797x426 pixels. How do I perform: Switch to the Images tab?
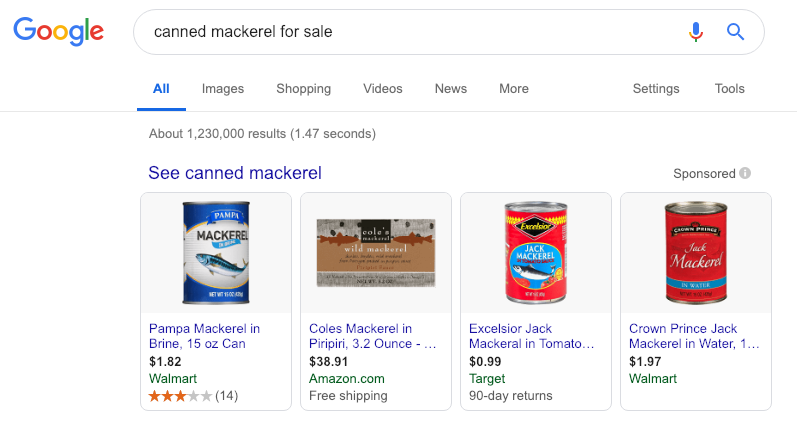[223, 89]
